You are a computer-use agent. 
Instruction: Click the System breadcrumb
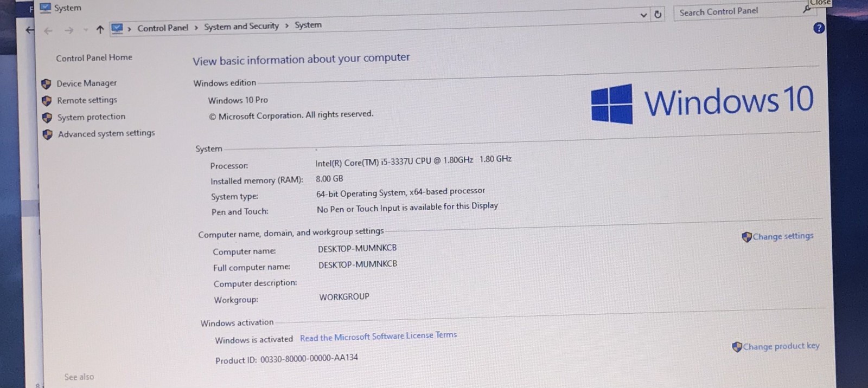pos(308,25)
